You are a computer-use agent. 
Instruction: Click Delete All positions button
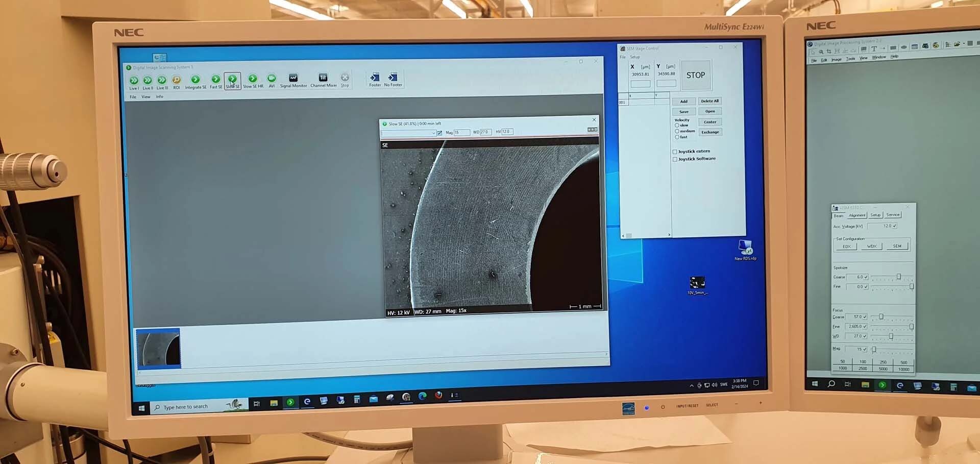(709, 101)
